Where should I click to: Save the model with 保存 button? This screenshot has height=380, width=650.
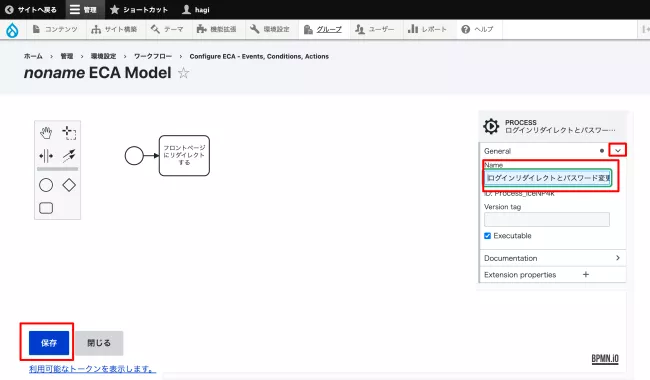49,343
